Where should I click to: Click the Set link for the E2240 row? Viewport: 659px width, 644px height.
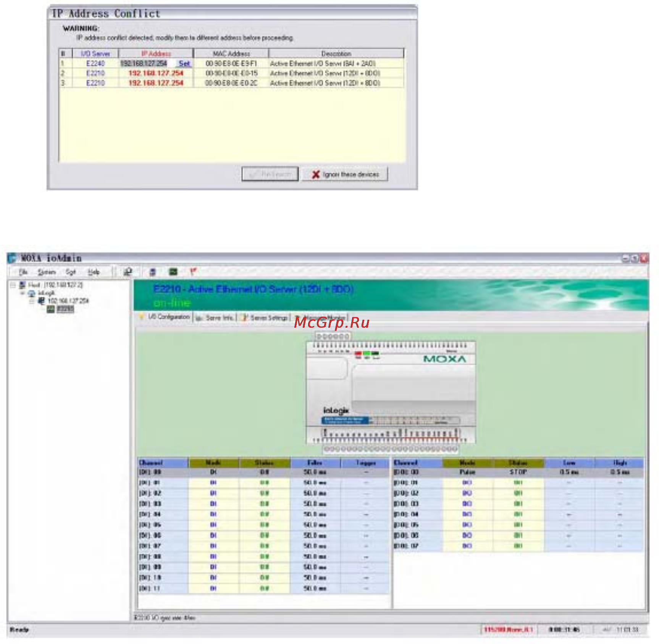(184, 64)
